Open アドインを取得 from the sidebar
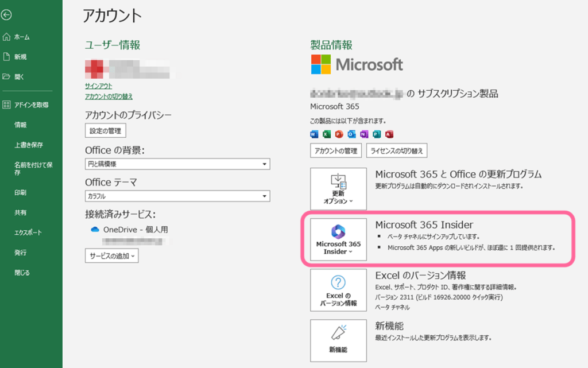Image resolution: width=588 pixels, height=368 pixels. (31, 105)
